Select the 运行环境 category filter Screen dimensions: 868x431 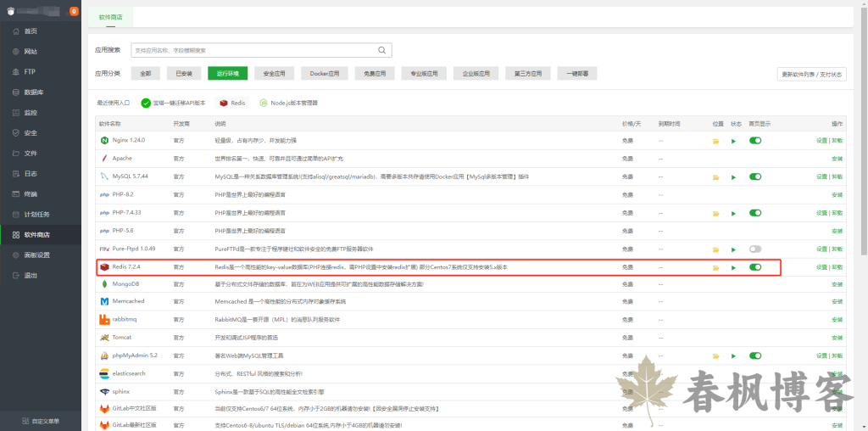227,73
